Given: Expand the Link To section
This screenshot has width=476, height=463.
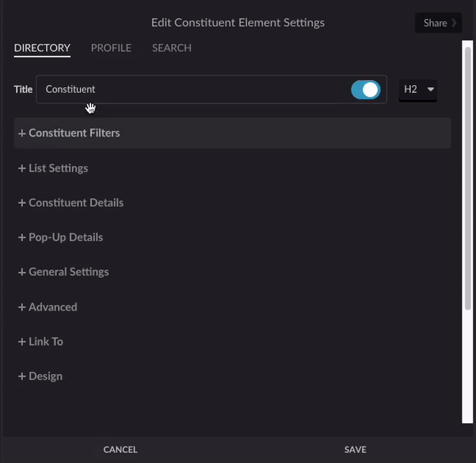Looking at the screenshot, I should [46, 341].
